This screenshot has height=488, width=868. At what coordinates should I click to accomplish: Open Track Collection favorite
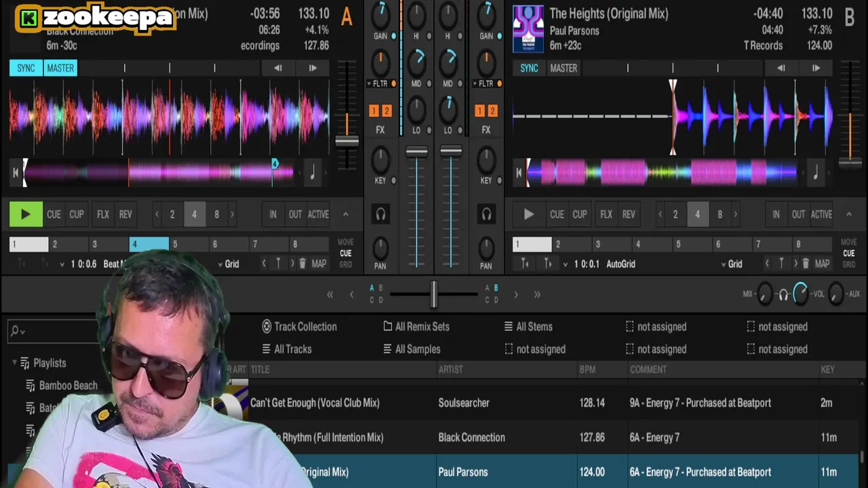299,327
